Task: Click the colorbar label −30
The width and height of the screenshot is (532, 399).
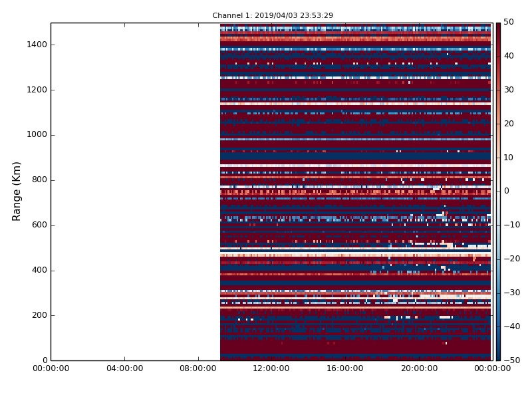Action: tap(512, 293)
